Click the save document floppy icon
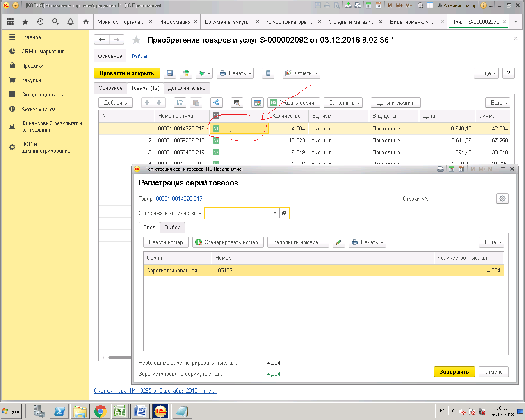This screenshot has height=420, width=525. tap(170, 73)
